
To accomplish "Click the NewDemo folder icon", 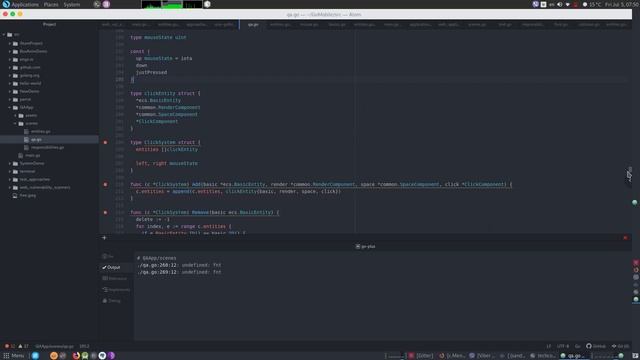I will click(x=15, y=91).
